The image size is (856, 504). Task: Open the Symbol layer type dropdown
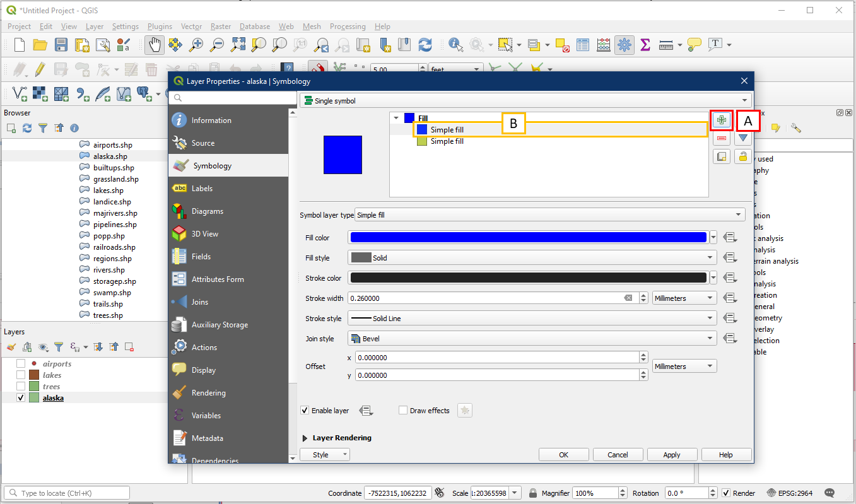pos(550,215)
